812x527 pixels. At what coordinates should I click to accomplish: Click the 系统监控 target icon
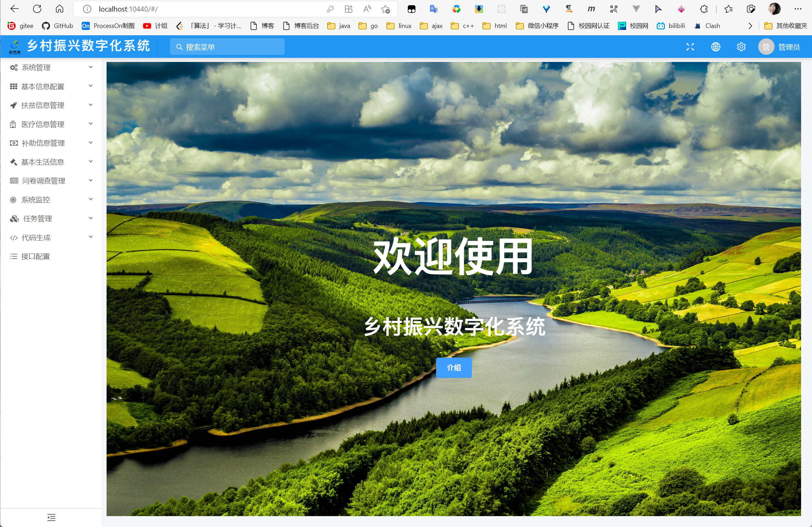(x=13, y=200)
